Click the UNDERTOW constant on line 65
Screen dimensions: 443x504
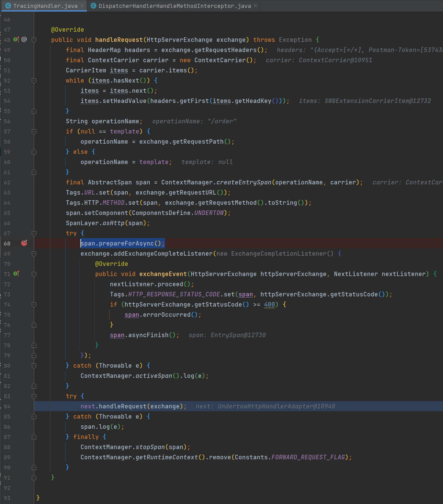[x=209, y=213]
